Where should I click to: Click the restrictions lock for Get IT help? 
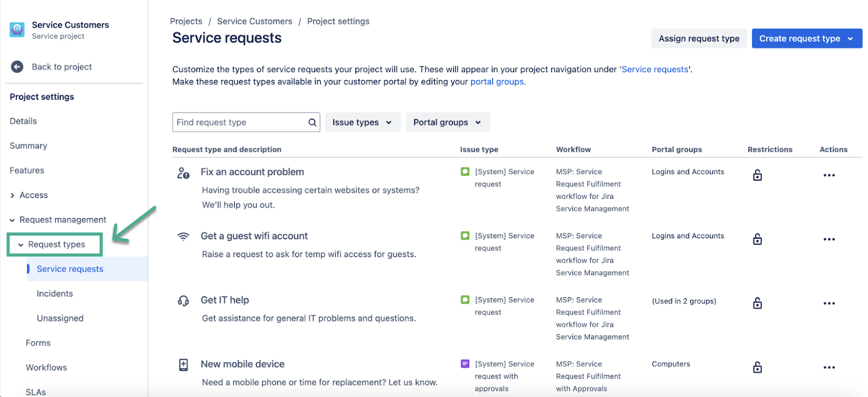pyautogui.click(x=757, y=303)
